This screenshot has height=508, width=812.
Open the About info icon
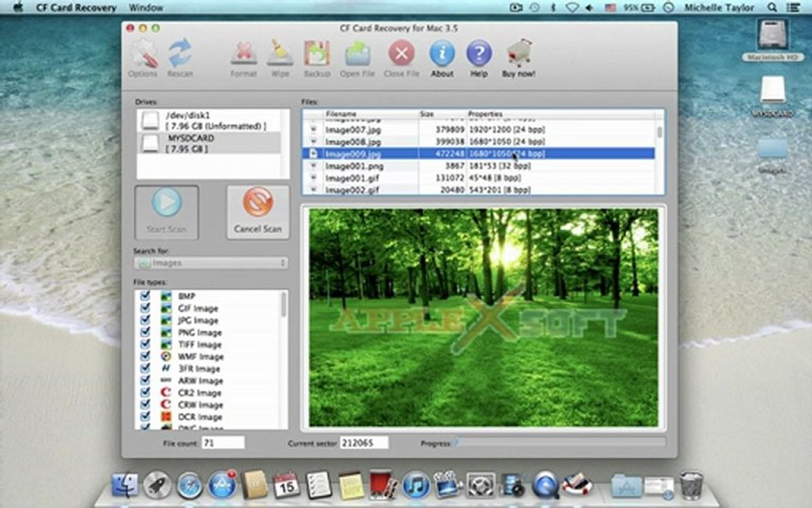point(442,58)
